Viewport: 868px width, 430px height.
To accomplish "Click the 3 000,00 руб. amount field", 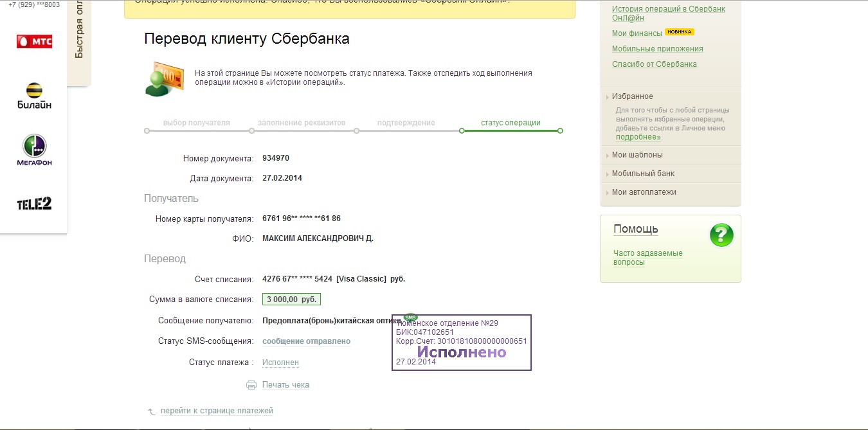I will [291, 300].
